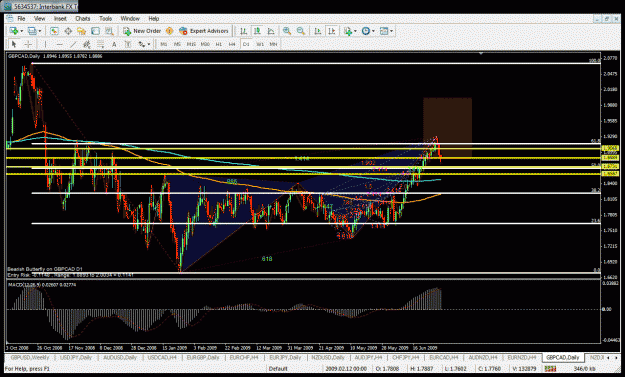
Task: Open the File menu
Action: click(x=21, y=19)
